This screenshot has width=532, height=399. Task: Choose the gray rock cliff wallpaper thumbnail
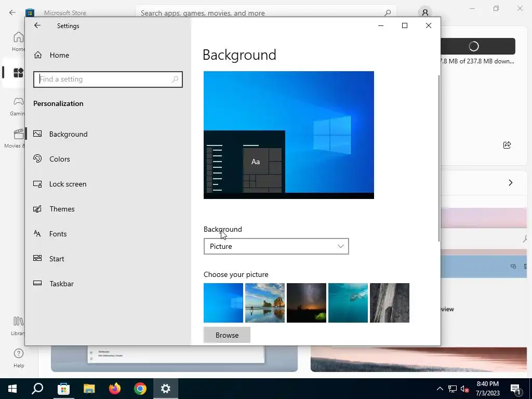[390, 303]
